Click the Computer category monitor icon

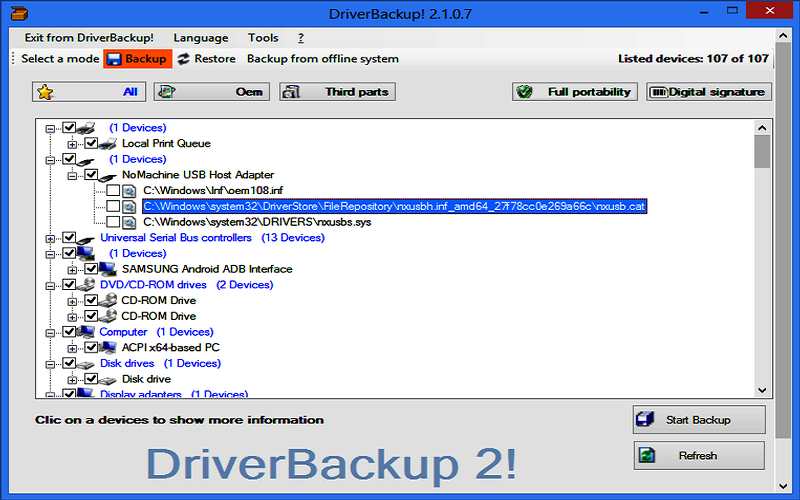pyautogui.click(x=86, y=332)
